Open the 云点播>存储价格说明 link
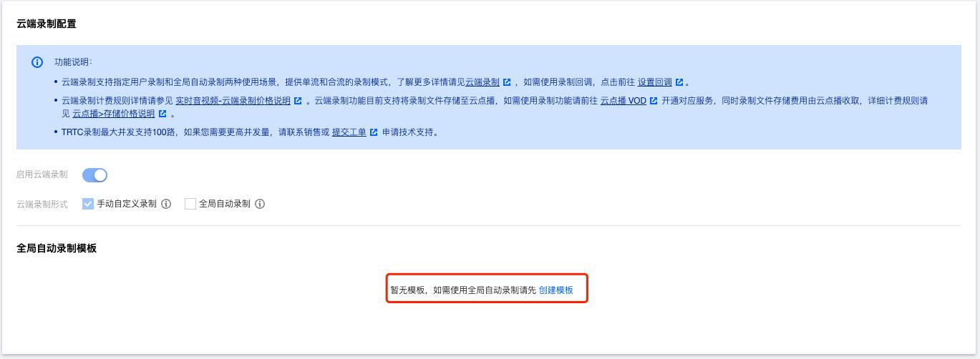The width and height of the screenshot is (980, 359). 114,114
